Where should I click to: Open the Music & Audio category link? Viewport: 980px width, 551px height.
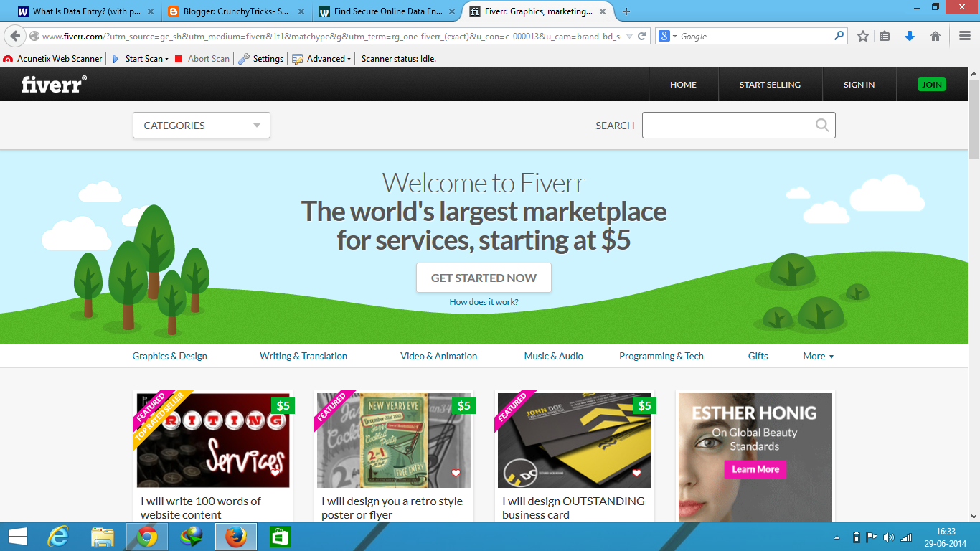[x=553, y=356]
